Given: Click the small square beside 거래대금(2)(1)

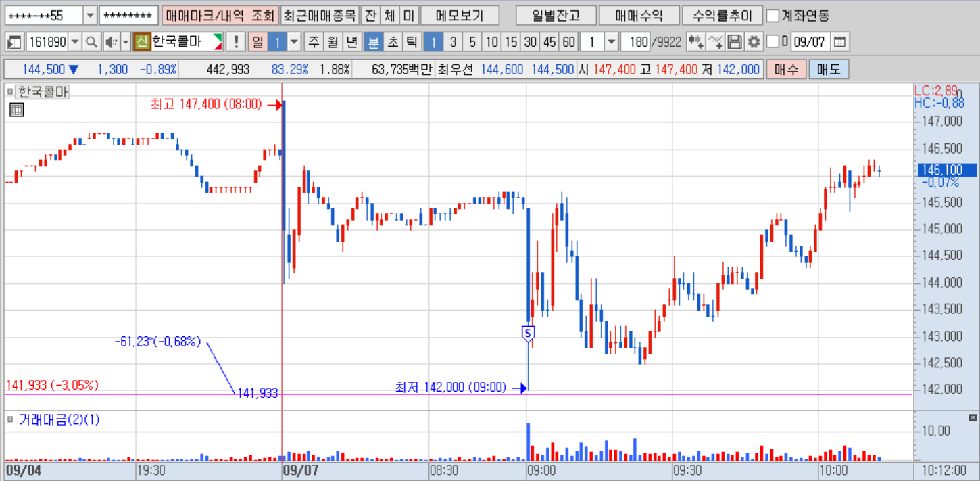Looking at the screenshot, I should point(10,419).
